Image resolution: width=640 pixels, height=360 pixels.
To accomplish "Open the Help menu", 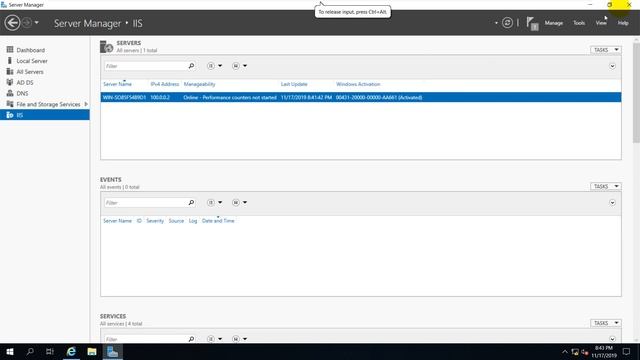I will click(x=623, y=23).
